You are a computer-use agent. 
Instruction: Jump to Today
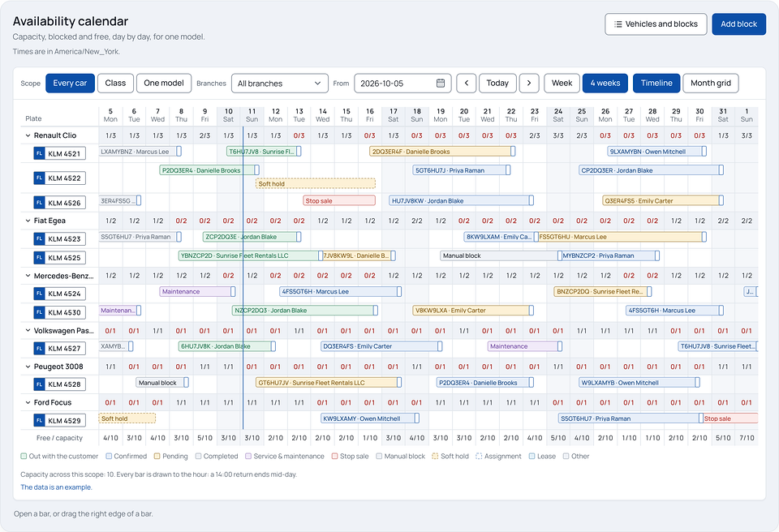tap(497, 83)
